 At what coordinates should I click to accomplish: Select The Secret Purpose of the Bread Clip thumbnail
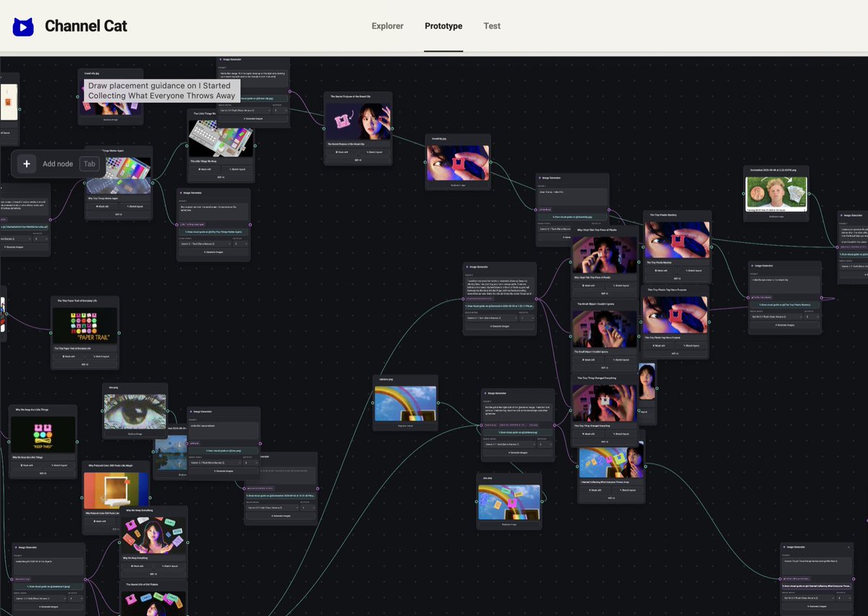tap(358, 121)
